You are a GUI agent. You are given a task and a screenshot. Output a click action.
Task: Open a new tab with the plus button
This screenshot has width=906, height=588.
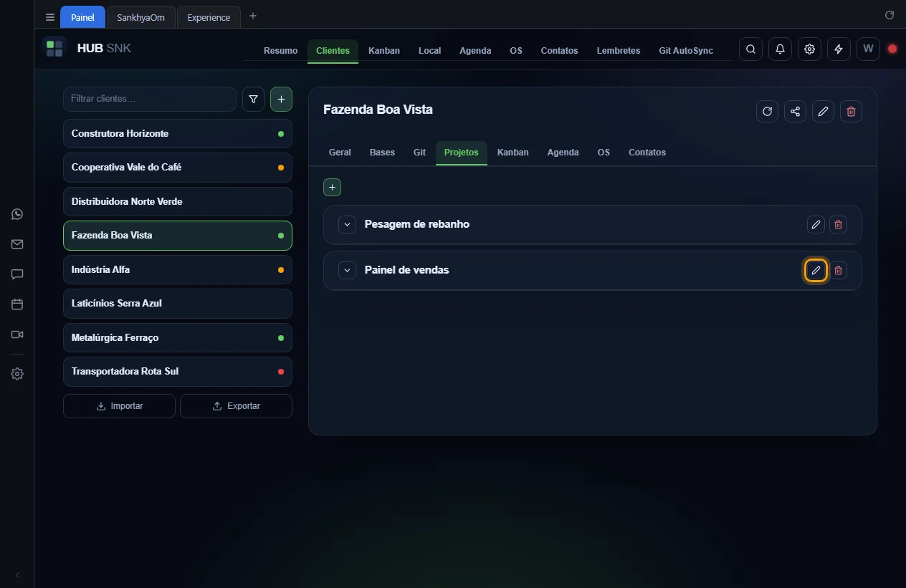tap(252, 16)
